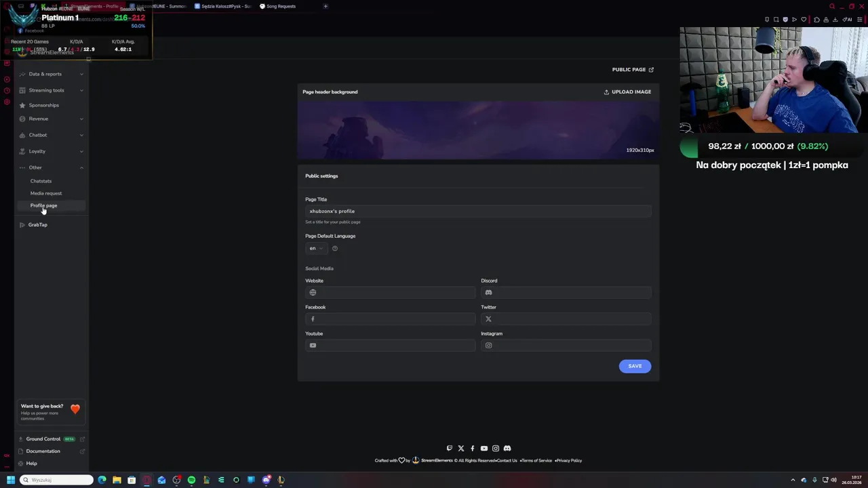This screenshot has width=868, height=488.
Task: Click the browser search icon top right
Action: (x=832, y=6)
